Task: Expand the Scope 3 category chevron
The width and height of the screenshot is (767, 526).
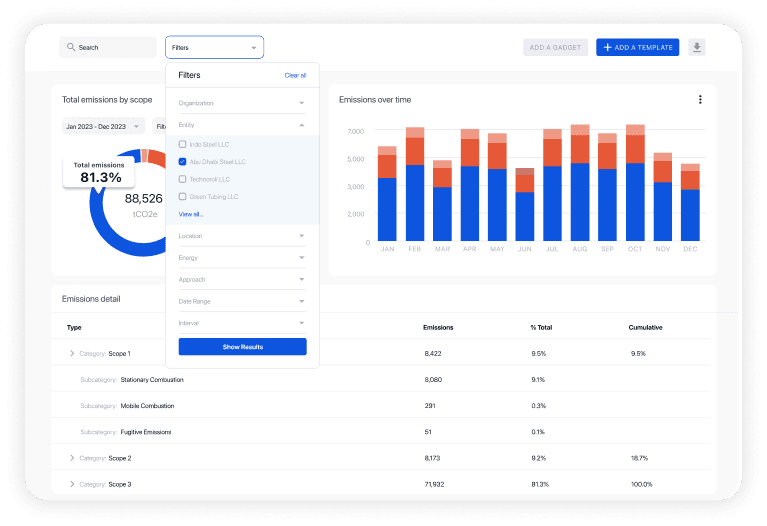Action: coord(72,483)
